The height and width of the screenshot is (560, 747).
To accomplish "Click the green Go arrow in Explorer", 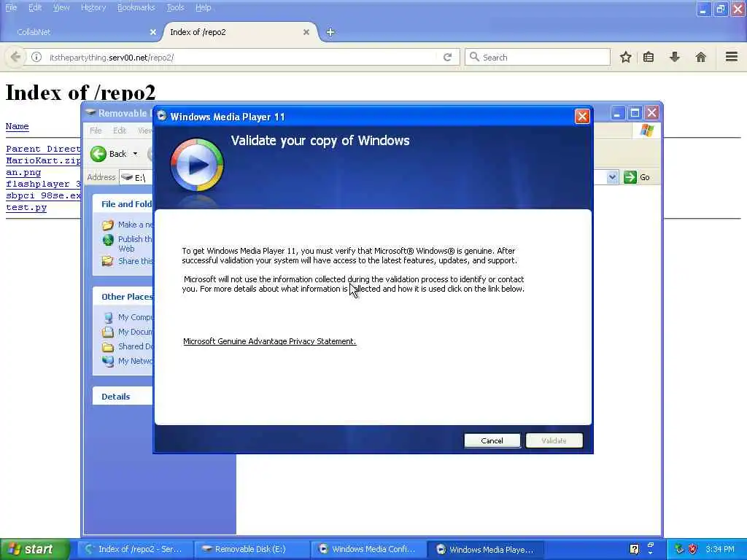I will point(630,177).
